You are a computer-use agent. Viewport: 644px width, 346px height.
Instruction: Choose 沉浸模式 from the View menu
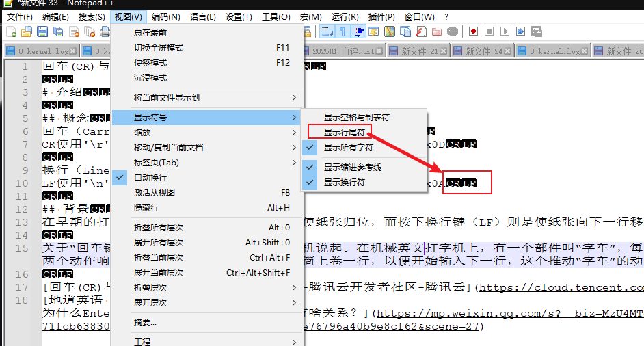(207, 78)
